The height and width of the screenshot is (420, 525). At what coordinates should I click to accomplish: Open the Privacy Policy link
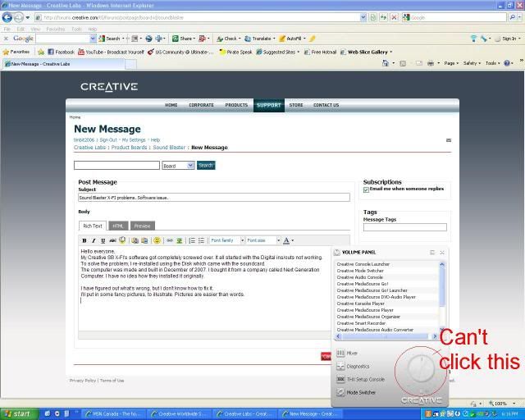click(83, 381)
